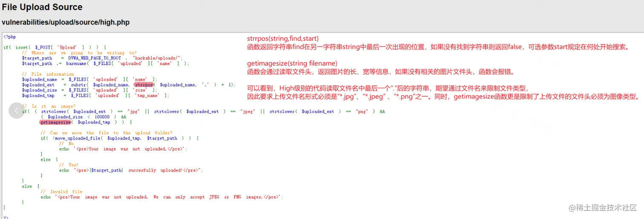The width and height of the screenshot is (644, 219).
Task: Select the "File Upload Source" heading
Action: [x=42, y=7]
